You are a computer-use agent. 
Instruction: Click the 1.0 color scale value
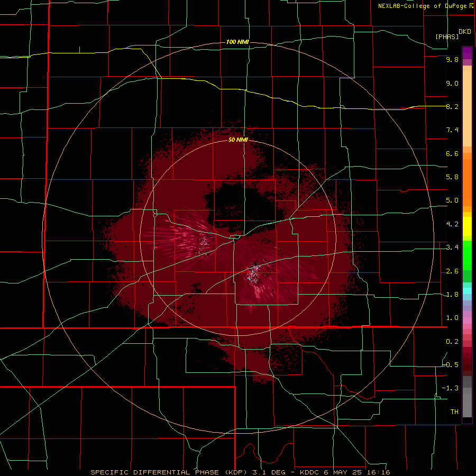pos(452,318)
